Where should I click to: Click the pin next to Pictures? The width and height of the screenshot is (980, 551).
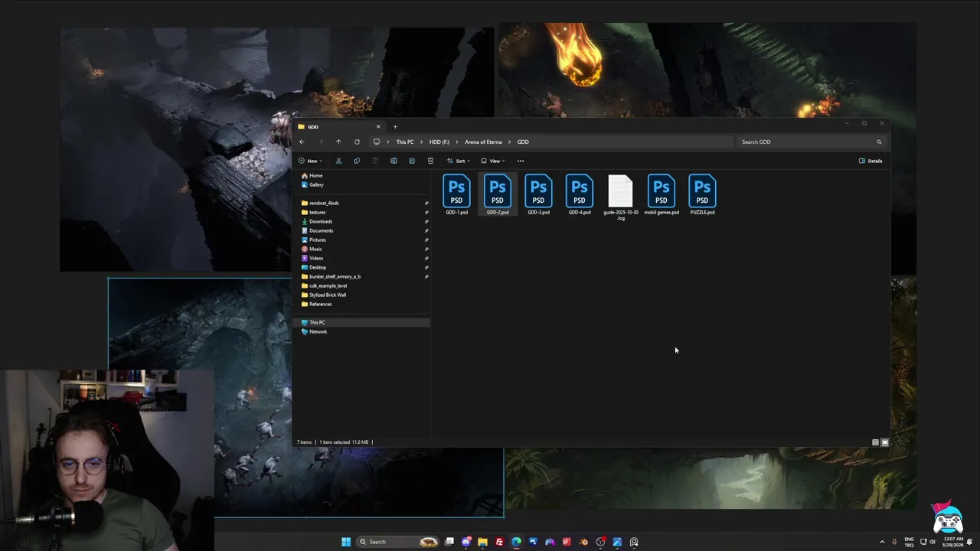(426, 240)
